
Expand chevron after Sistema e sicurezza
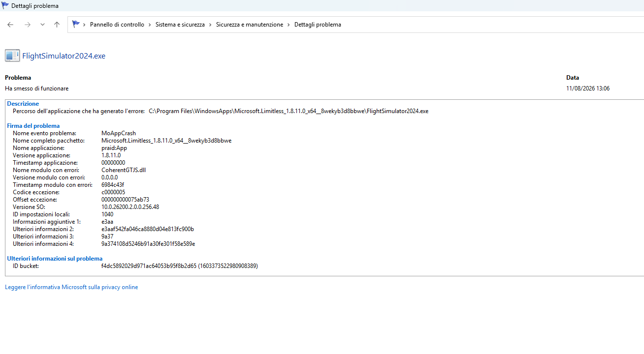coord(210,25)
